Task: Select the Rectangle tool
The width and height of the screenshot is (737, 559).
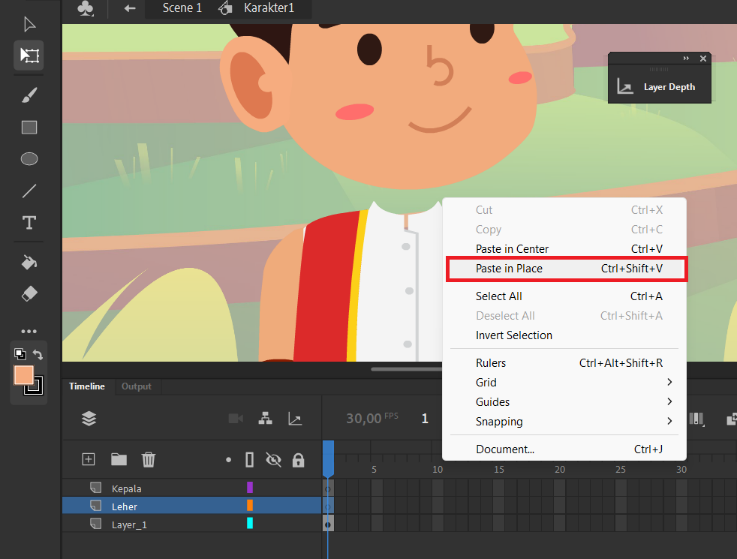Action: (x=29, y=127)
